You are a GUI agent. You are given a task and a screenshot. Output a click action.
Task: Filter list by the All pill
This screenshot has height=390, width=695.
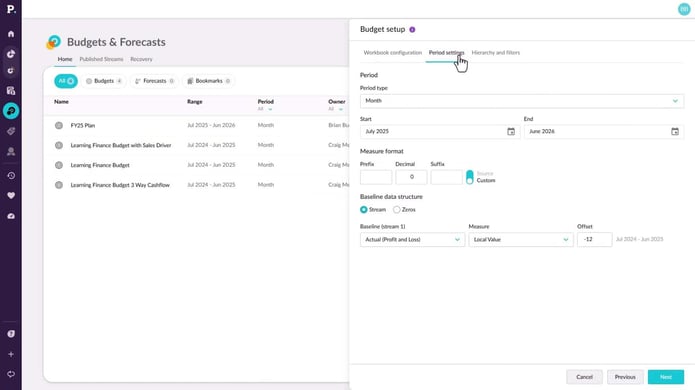click(x=66, y=81)
